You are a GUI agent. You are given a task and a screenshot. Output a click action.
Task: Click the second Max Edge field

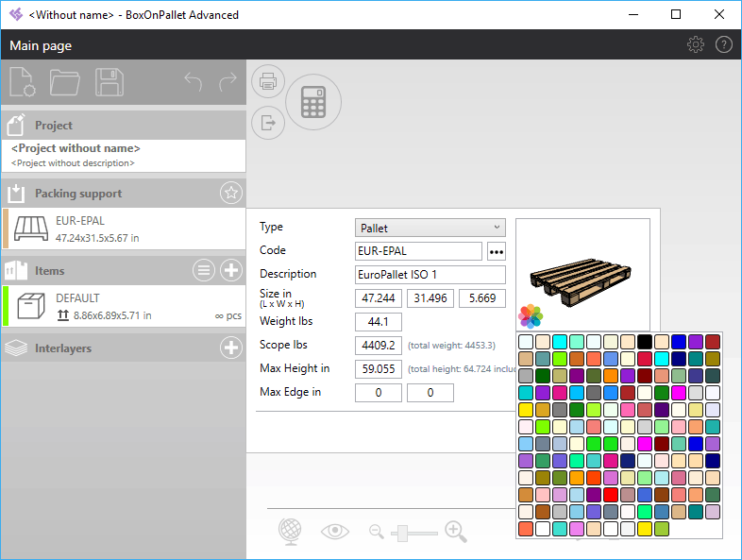430,393
